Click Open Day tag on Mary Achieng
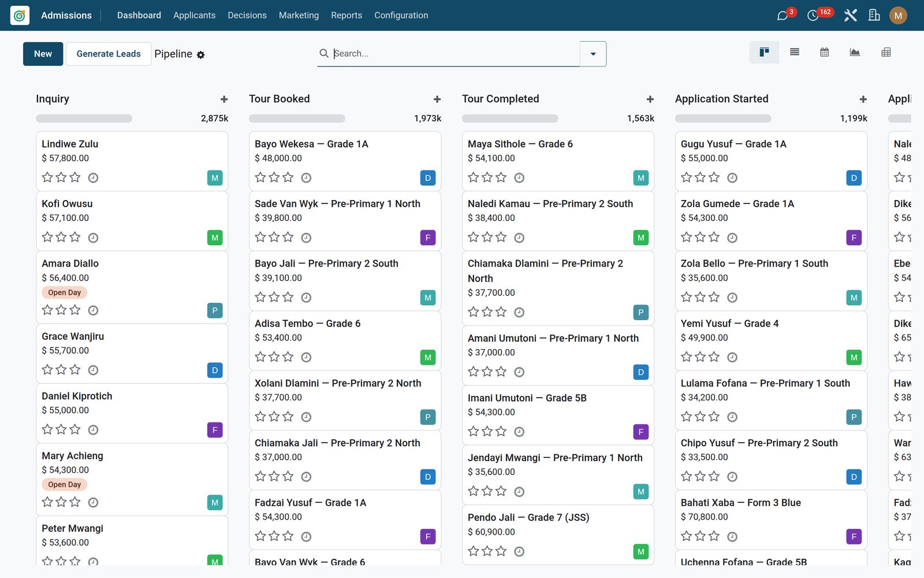Viewport: 924px width, 578px height. tap(65, 485)
